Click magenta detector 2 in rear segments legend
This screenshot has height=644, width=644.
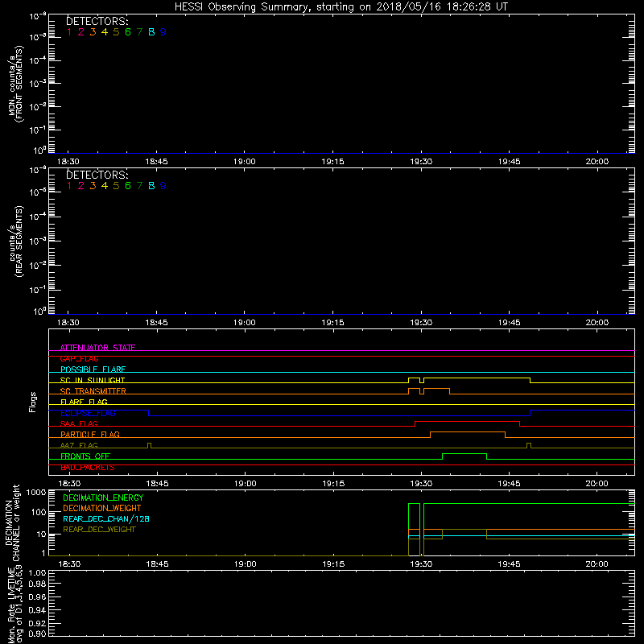click(x=81, y=186)
